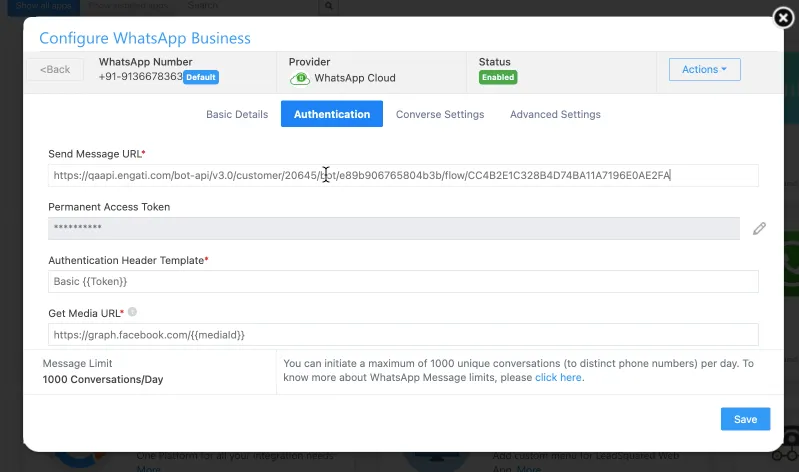Click the Default badge next to the number
This screenshot has height=472, width=799.
pyautogui.click(x=201, y=77)
